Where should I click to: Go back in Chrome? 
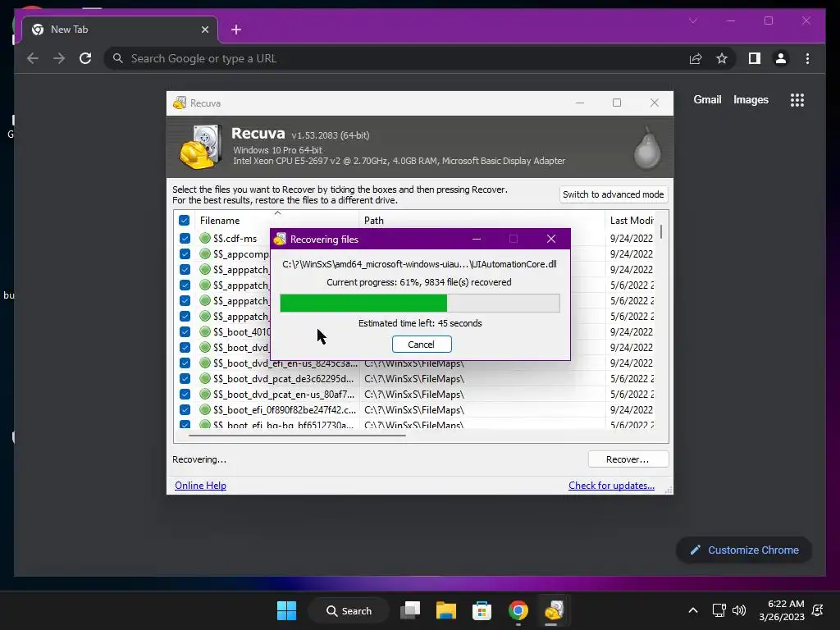click(33, 58)
